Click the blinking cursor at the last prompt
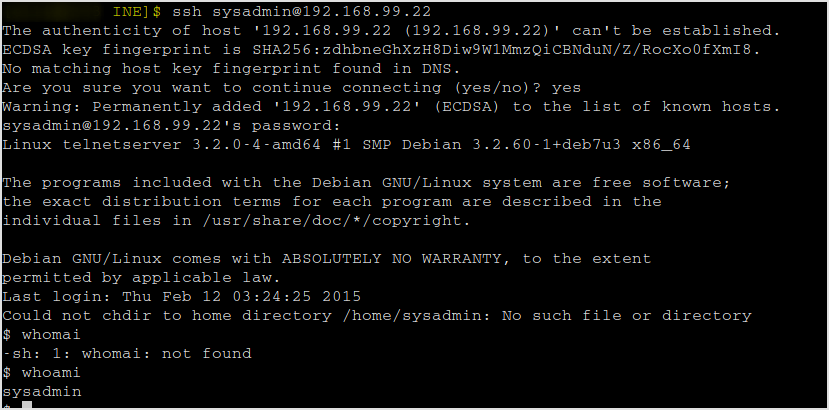The image size is (829, 410). click(x=27, y=406)
